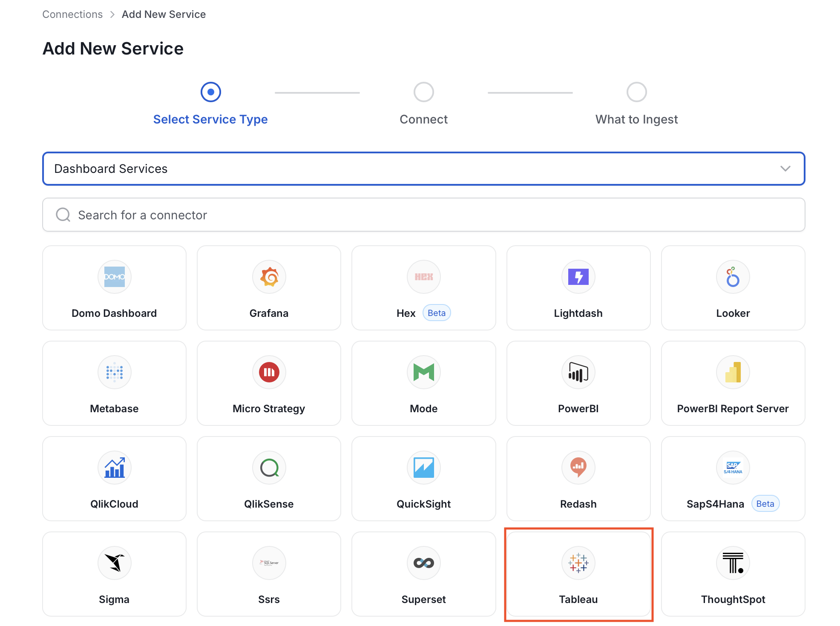Click the QuickSight card label

point(424,504)
